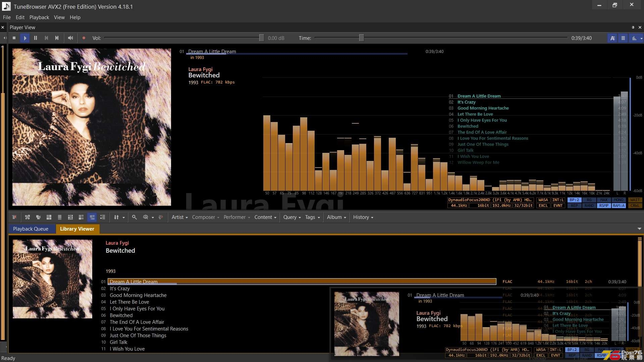The height and width of the screenshot is (362, 644).
Task: Click the red tag icon beside the search tools
Action: pos(161,217)
